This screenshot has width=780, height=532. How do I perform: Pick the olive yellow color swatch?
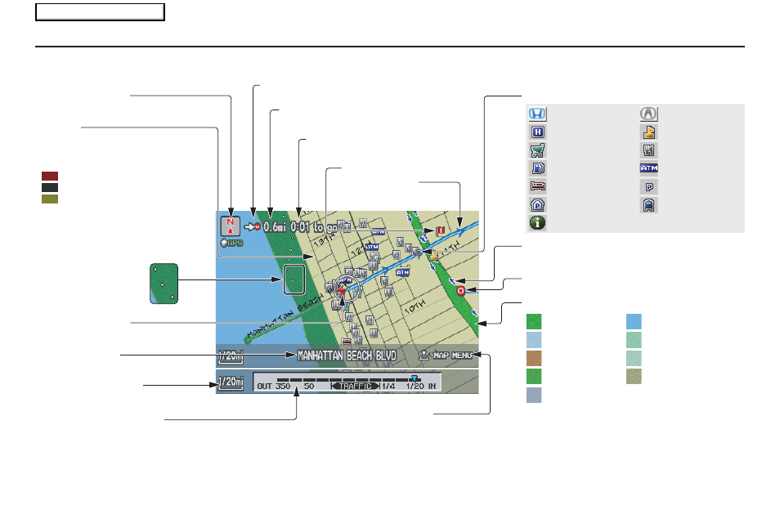(50, 199)
